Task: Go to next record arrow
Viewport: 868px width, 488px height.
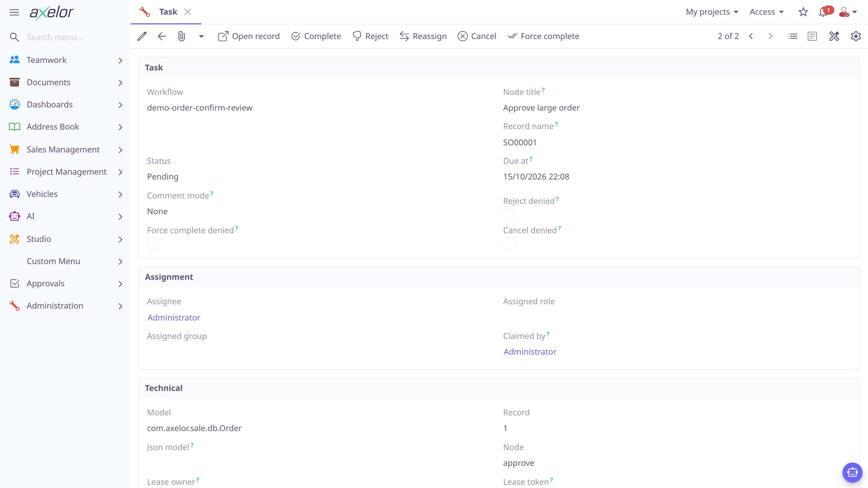Action: pos(770,36)
